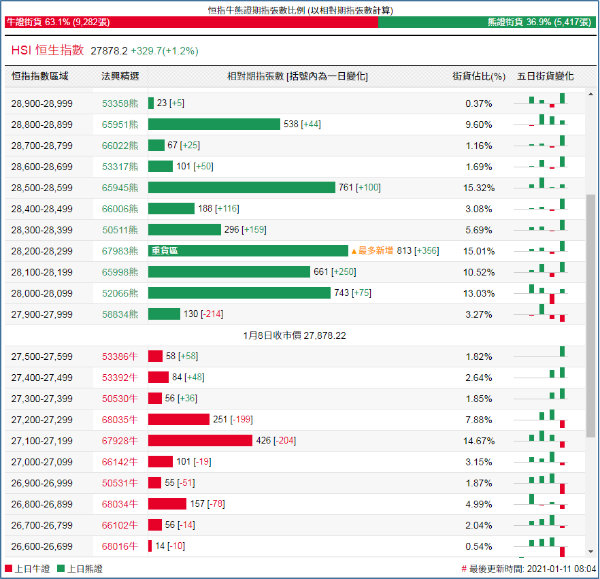
Task: Open the 68034牛 warrant link
Action: point(119,504)
